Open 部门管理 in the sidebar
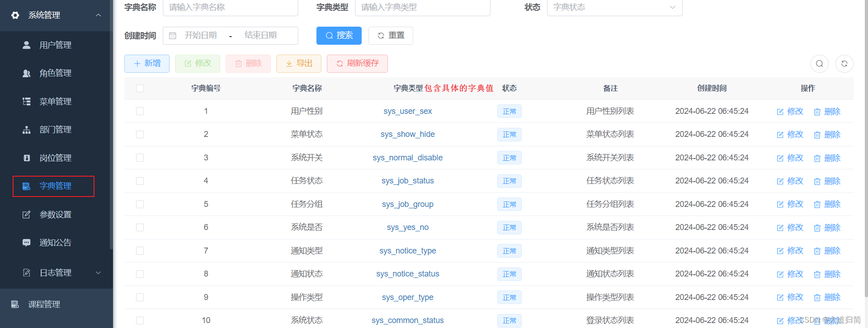The height and width of the screenshot is (328, 868). (55, 130)
